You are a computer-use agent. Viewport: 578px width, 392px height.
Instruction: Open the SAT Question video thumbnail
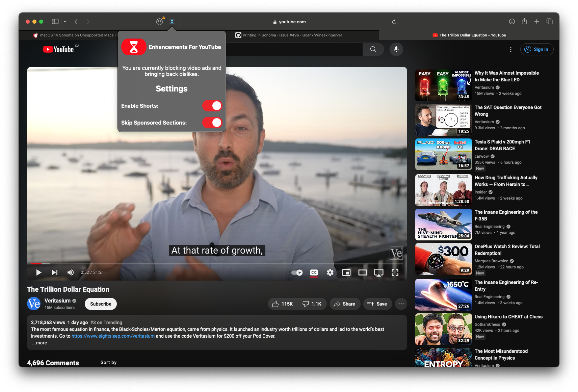pos(443,120)
